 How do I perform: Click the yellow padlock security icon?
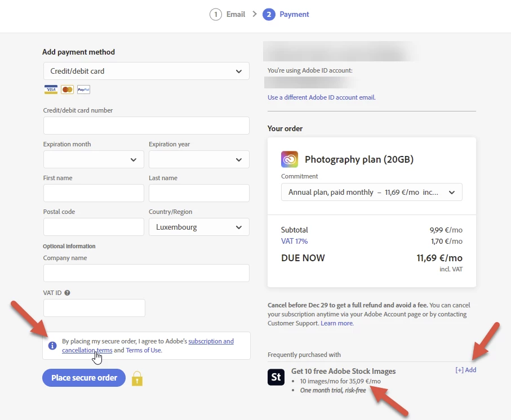coord(137,379)
